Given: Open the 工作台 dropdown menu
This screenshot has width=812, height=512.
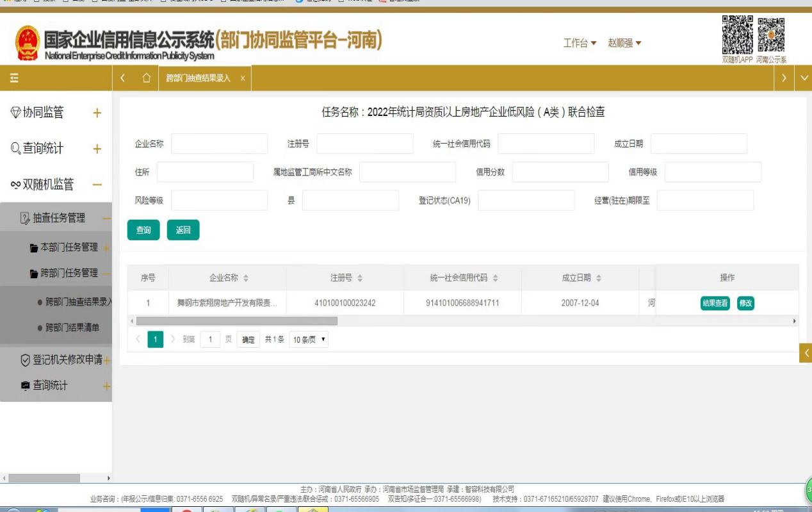Looking at the screenshot, I should 580,43.
